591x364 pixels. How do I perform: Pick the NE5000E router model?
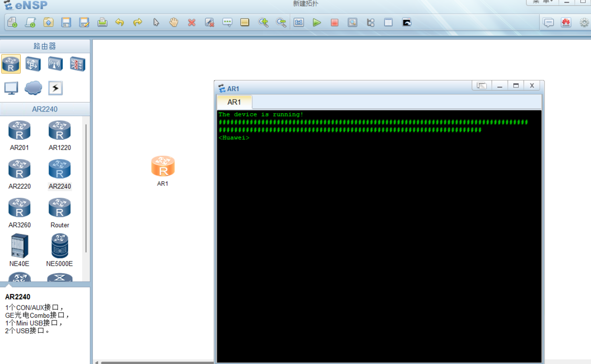pyautogui.click(x=60, y=250)
